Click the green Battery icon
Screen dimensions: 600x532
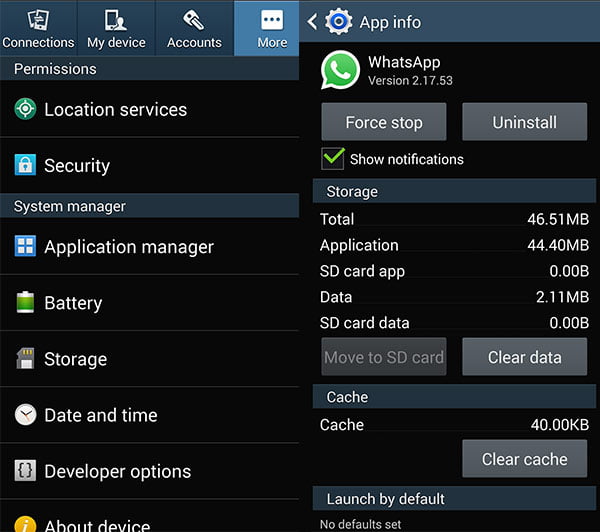click(x=25, y=302)
